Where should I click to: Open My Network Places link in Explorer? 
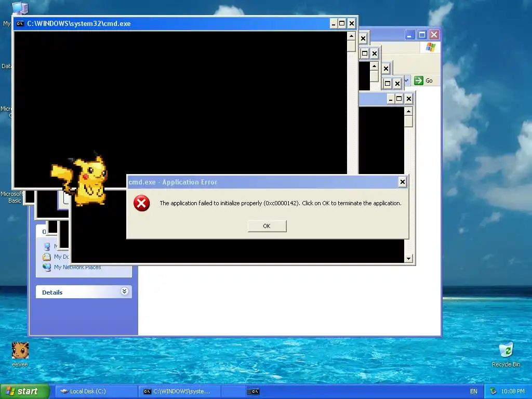point(77,267)
